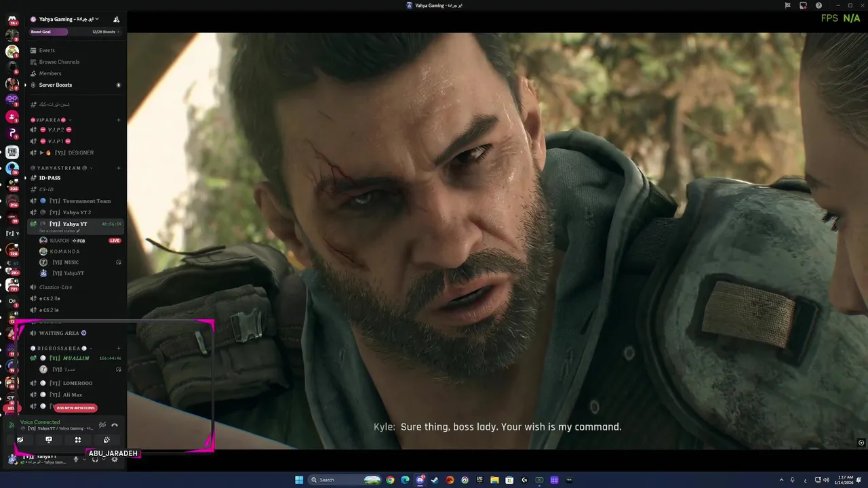Open Epic Games Launcher from taskbar
Viewport: 868px width, 488px height.
coord(479,480)
